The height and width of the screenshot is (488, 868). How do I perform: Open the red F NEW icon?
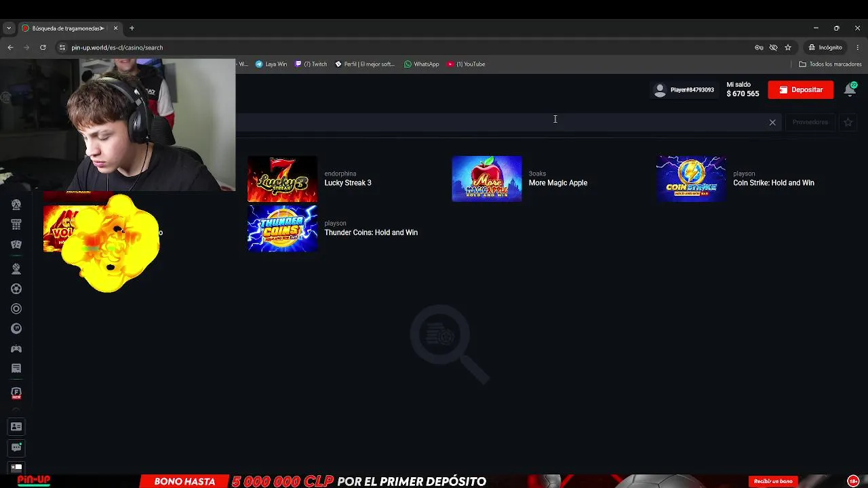16,393
